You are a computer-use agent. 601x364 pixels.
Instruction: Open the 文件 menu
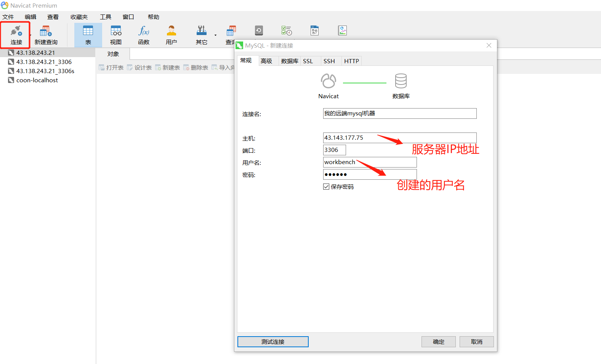pyautogui.click(x=8, y=17)
